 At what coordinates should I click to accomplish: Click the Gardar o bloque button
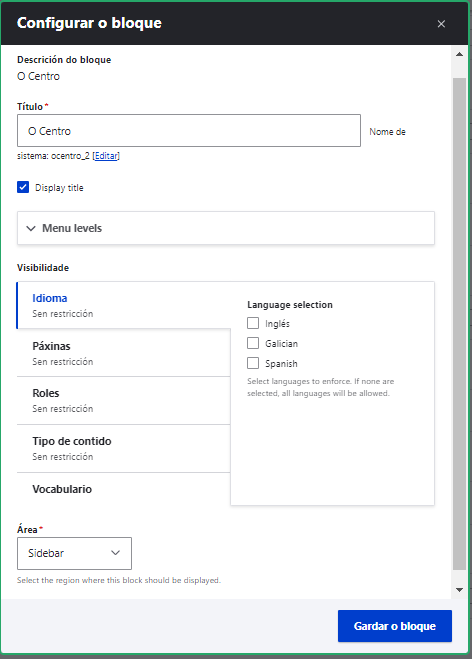395,626
